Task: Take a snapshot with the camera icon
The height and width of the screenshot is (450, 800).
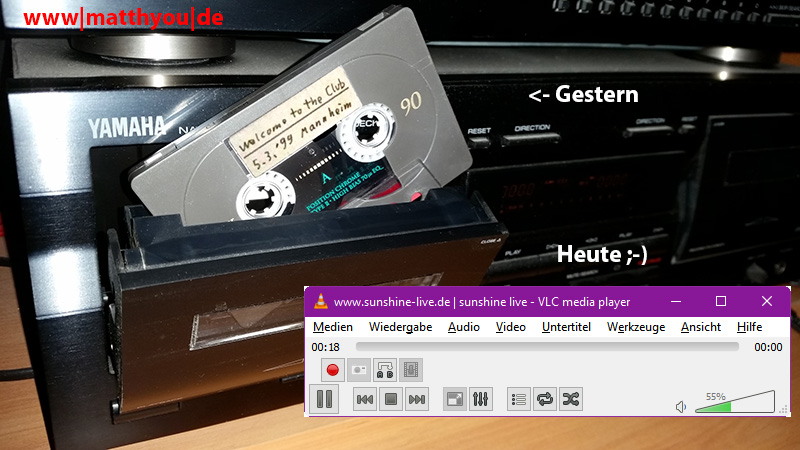Action: coord(360,370)
